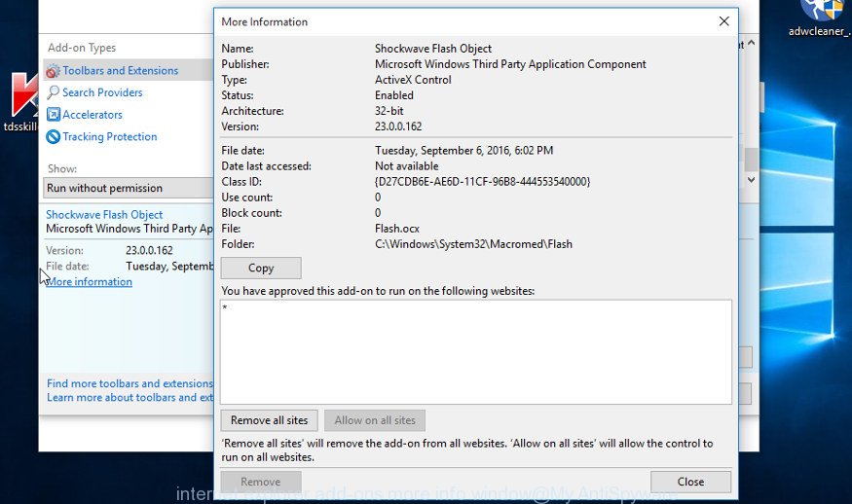Click the file date Tuesday, September 6, 2016 value
852x504 pixels.
click(464, 151)
